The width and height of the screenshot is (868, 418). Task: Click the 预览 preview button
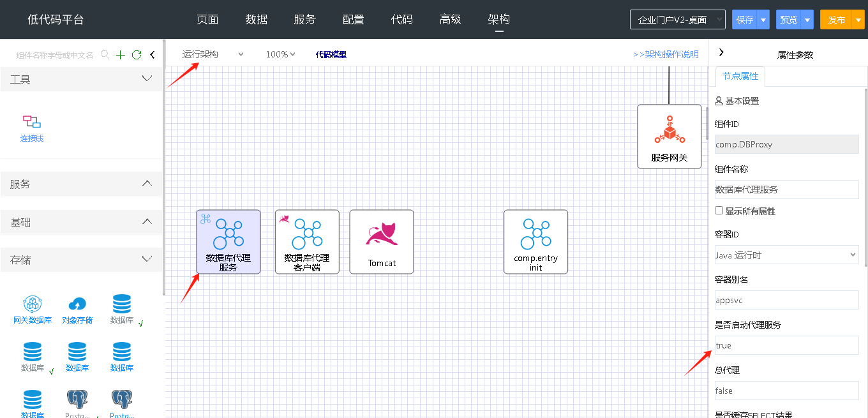[789, 20]
